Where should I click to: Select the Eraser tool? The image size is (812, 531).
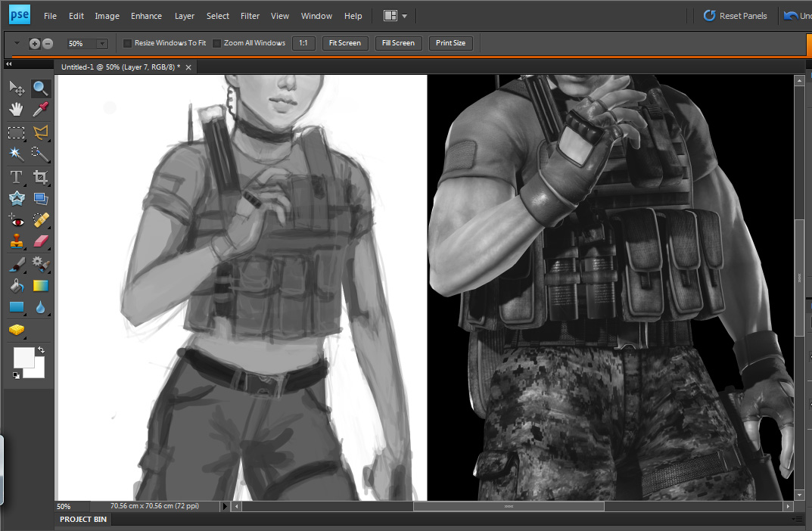pyautogui.click(x=41, y=242)
